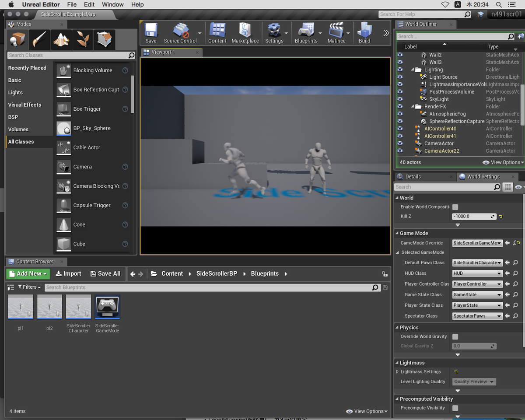Click the Build toolbar icon
Screen dimensions: 525x420
[x=364, y=33]
